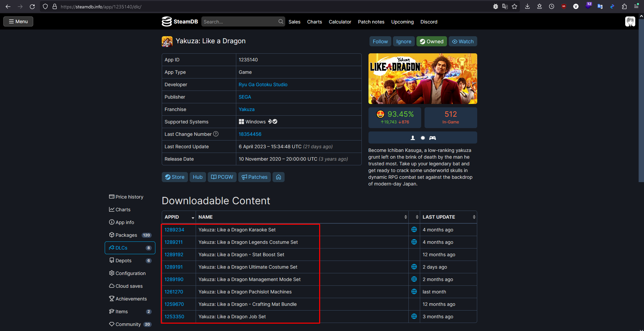Click the globe icon for Management Mode Set

[414, 279]
